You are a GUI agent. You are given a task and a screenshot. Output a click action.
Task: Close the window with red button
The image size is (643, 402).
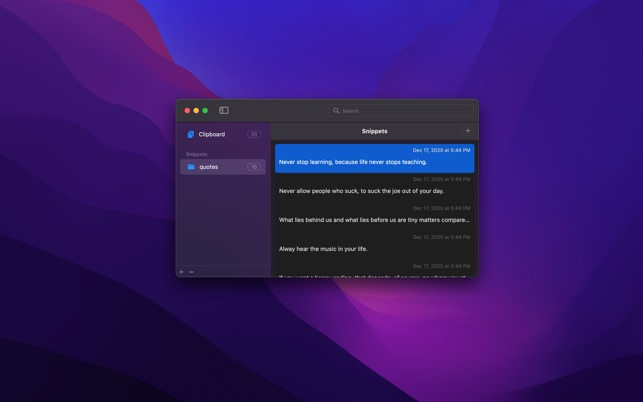click(187, 110)
